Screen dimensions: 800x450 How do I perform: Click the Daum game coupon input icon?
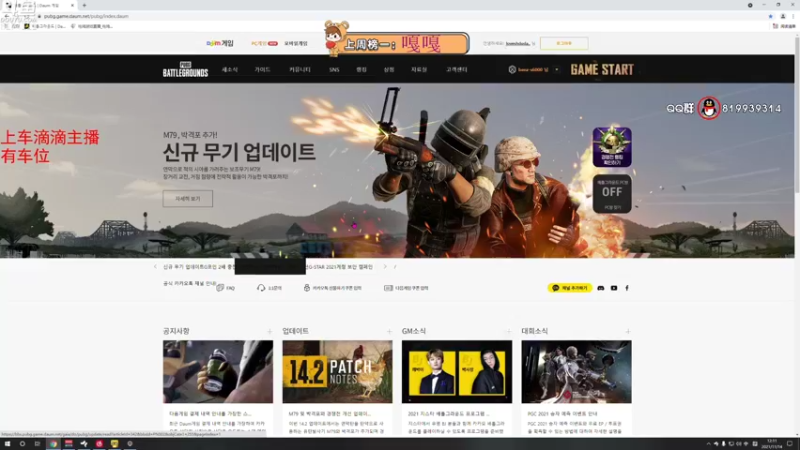pyautogui.click(x=388, y=288)
